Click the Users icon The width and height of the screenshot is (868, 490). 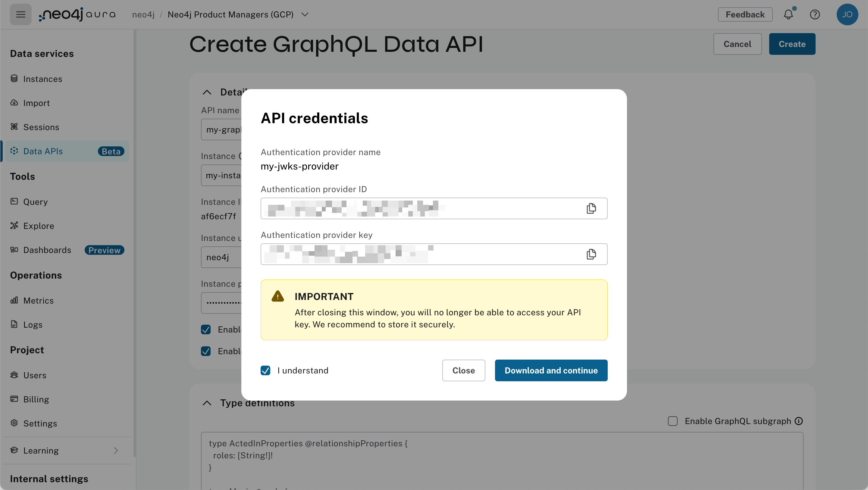click(14, 375)
